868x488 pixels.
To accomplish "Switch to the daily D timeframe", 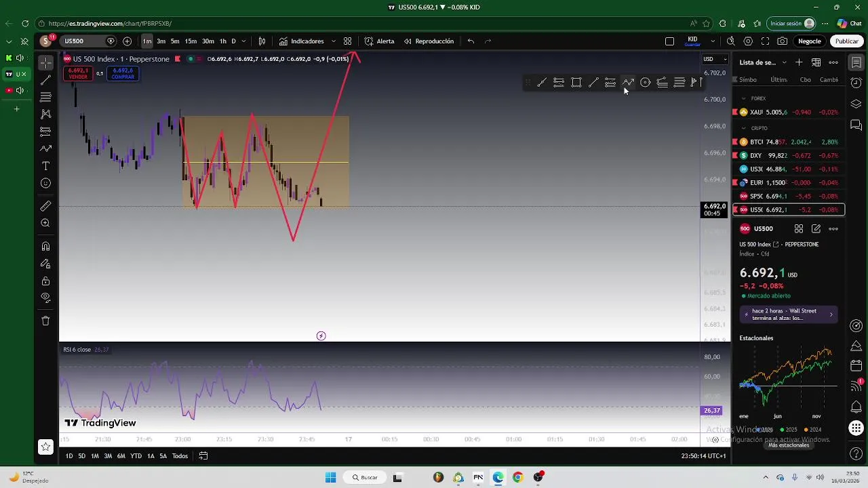I will [234, 41].
